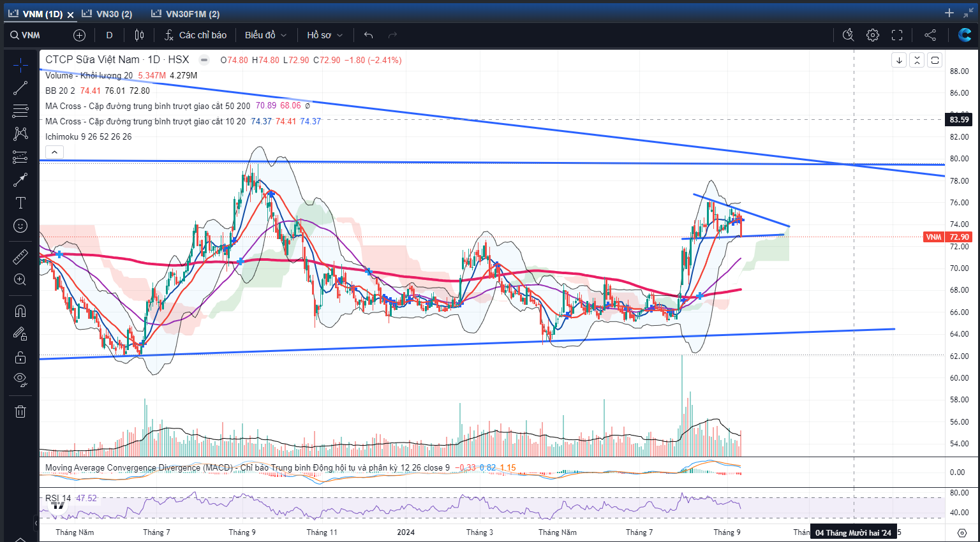Remove drawings with trash icon
Screen dimensions: 980x542
tap(20, 411)
